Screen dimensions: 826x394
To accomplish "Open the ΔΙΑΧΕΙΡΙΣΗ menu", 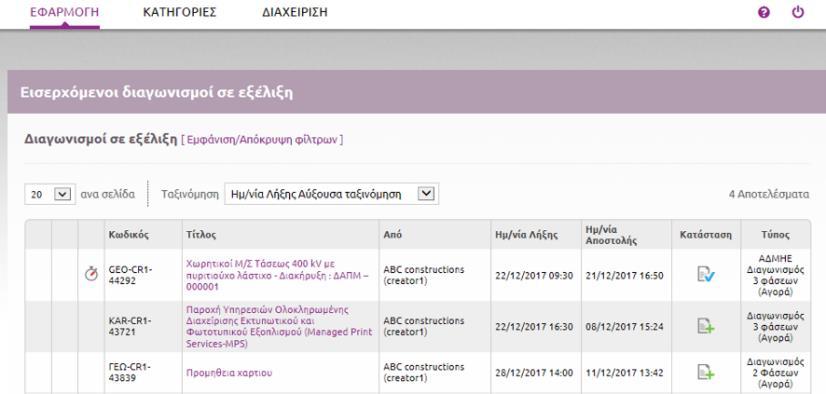I will point(294,12).
